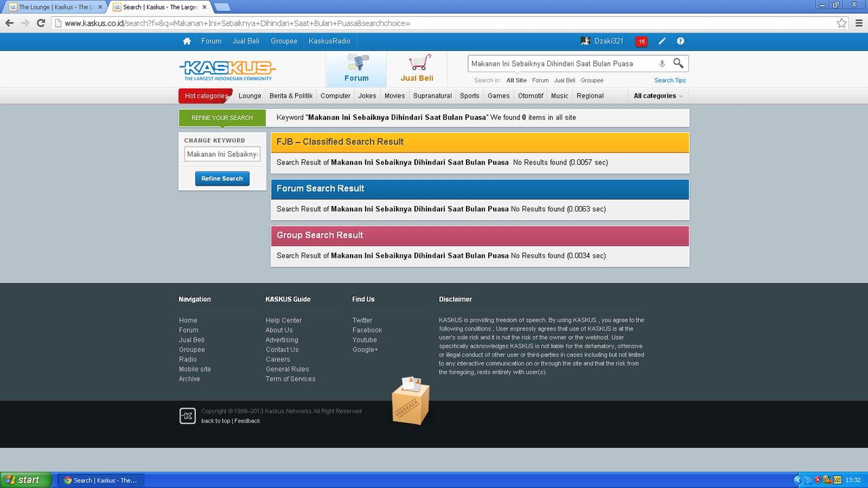868x488 pixels.
Task: Open the question mark help icon
Action: 681,41
